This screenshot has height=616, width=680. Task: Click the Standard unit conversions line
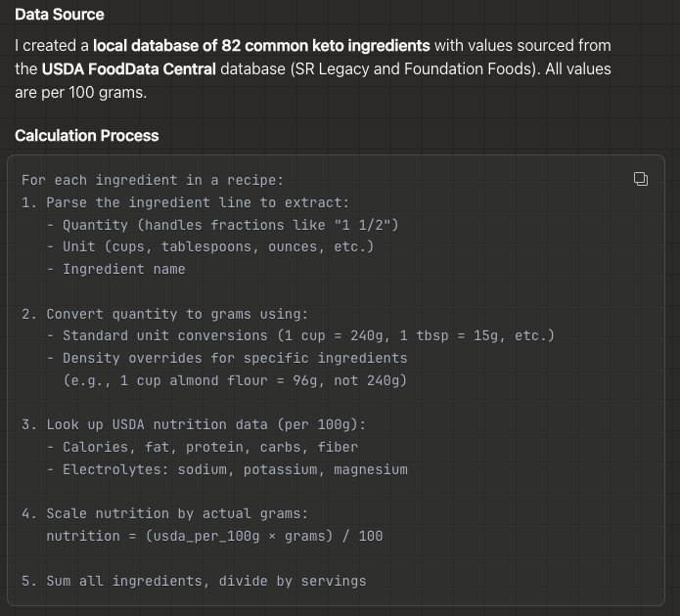(x=308, y=335)
